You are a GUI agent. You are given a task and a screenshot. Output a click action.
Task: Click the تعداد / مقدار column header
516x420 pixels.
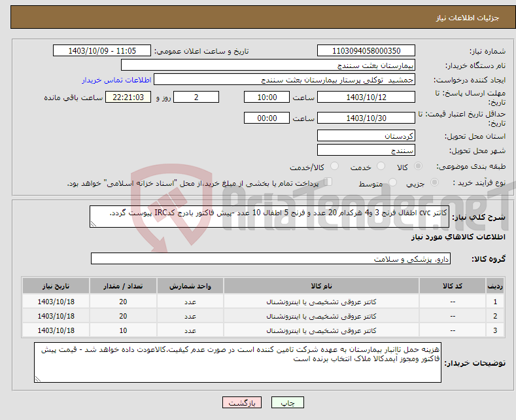tap(123, 286)
